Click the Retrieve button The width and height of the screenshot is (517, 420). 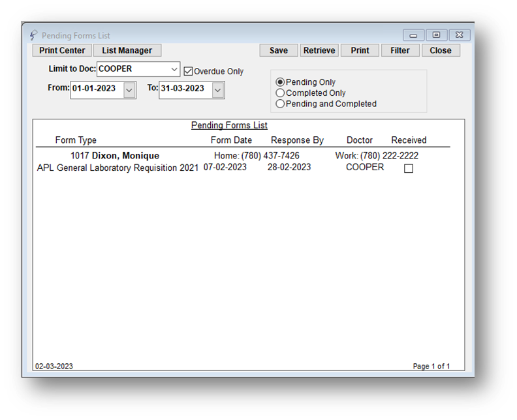319,50
